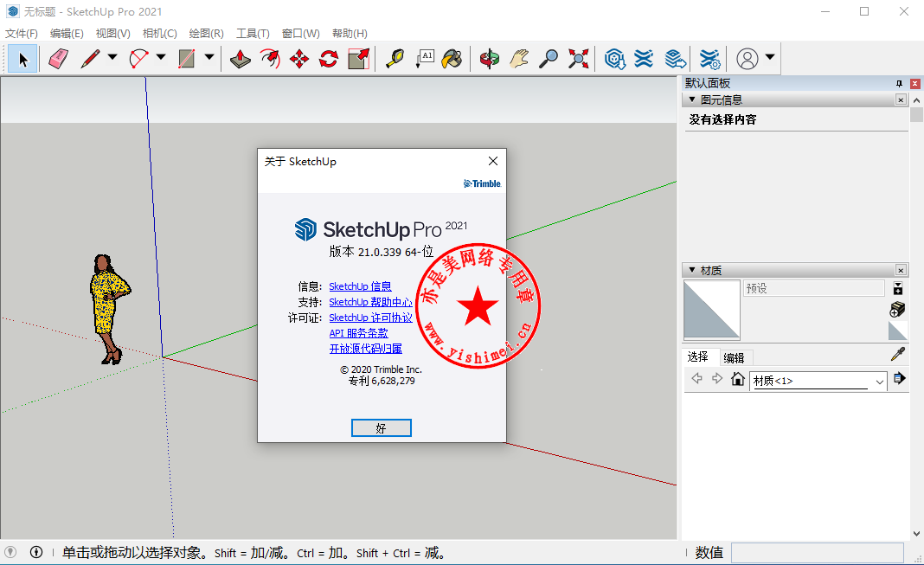Select the Text label tool

tap(425, 59)
